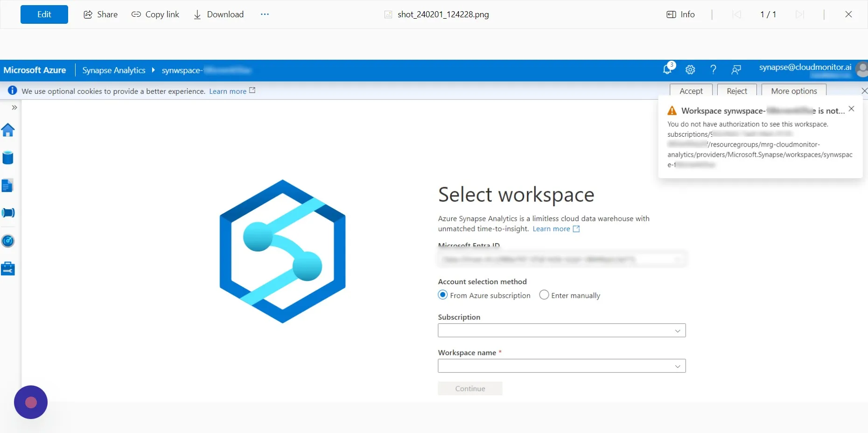Open Synapse Analytics Learn more link
Viewport: 868px width, 433px height.
[556, 229]
